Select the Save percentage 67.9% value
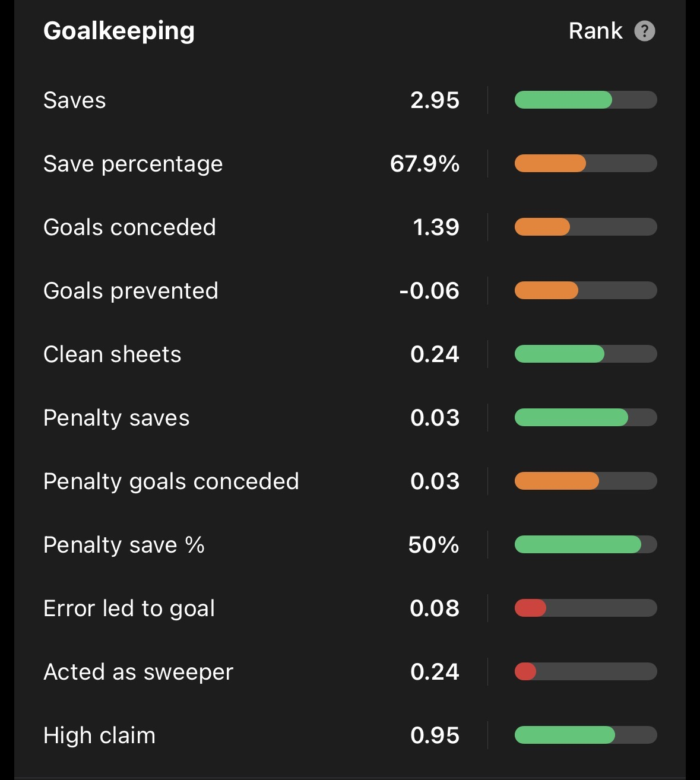This screenshot has width=700, height=780. point(425,164)
